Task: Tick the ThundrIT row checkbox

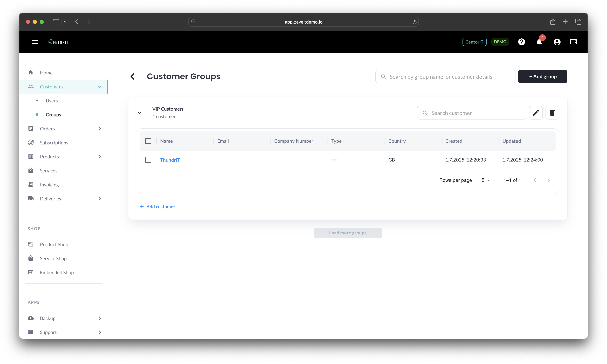Action: tap(148, 160)
